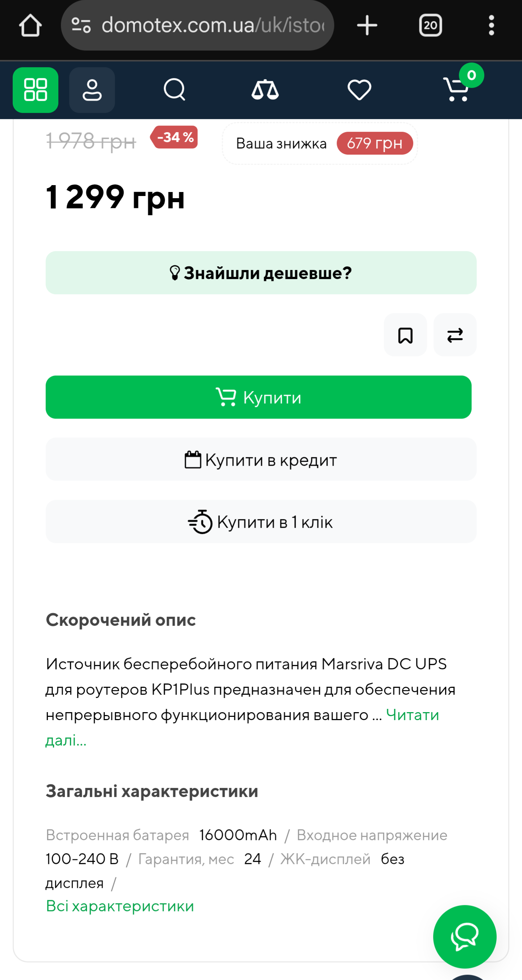
Task: Open the catalog grid menu
Action: point(35,90)
